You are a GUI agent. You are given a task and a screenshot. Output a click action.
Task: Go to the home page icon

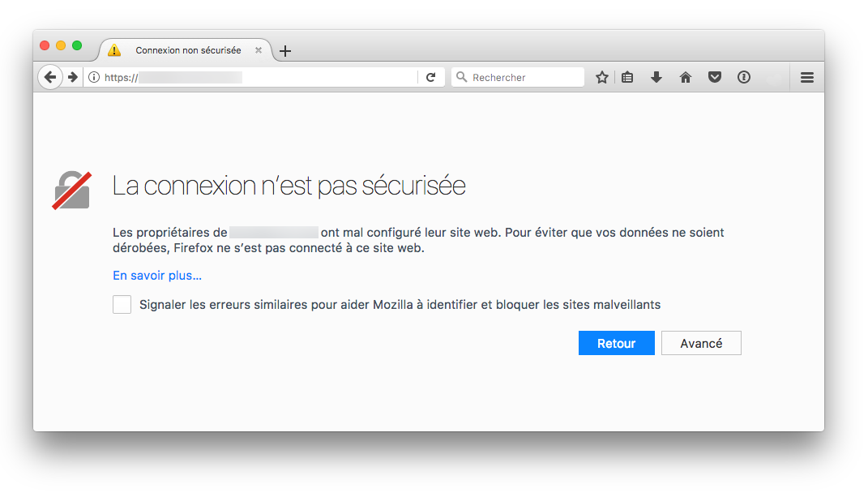pos(686,77)
